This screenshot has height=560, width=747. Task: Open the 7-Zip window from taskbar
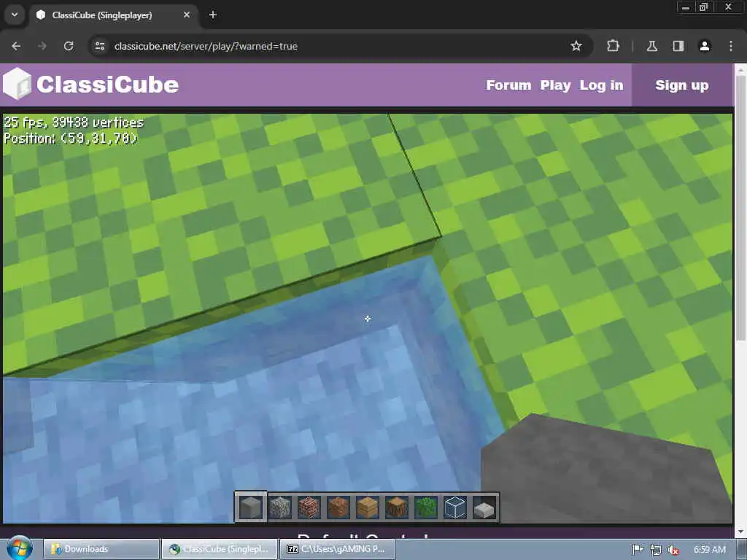[337, 549]
